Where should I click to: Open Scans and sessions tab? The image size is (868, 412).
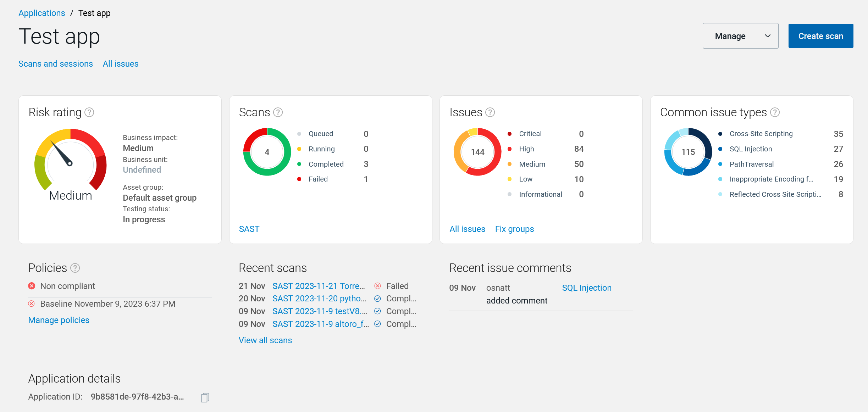(x=56, y=64)
